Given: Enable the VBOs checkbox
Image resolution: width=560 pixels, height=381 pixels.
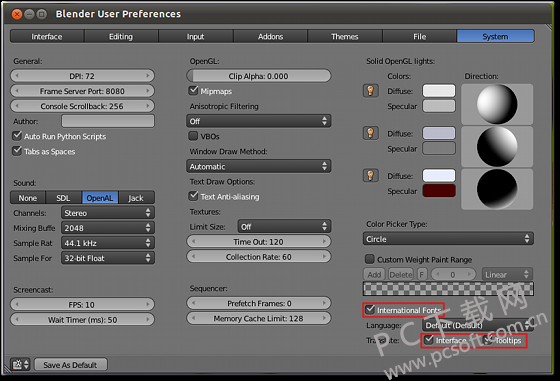Looking at the screenshot, I should click(x=193, y=136).
